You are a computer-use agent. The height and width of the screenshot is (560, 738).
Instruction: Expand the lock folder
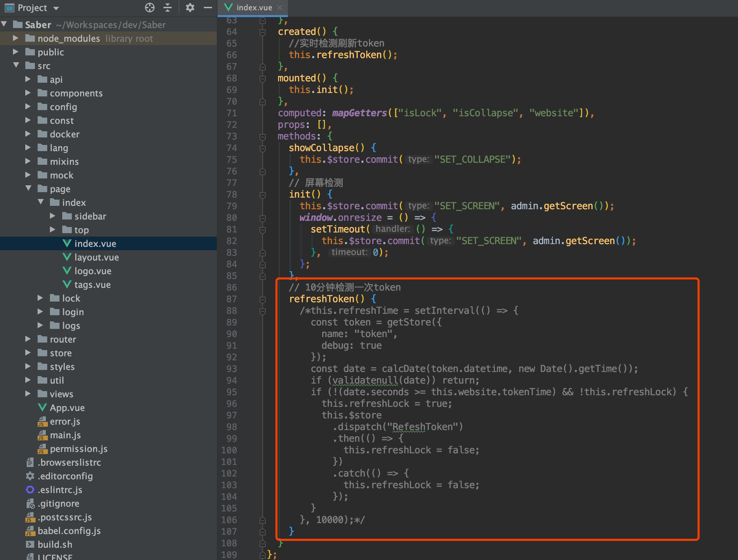click(x=40, y=298)
